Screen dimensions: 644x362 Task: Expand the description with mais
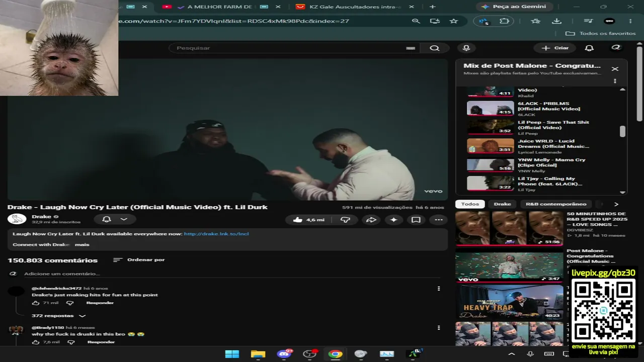point(82,244)
